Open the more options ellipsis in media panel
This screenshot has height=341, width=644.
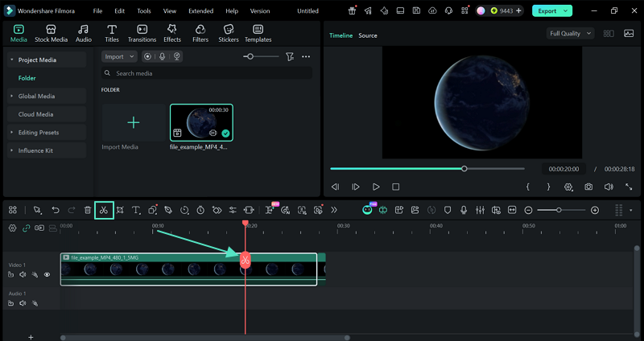(306, 56)
